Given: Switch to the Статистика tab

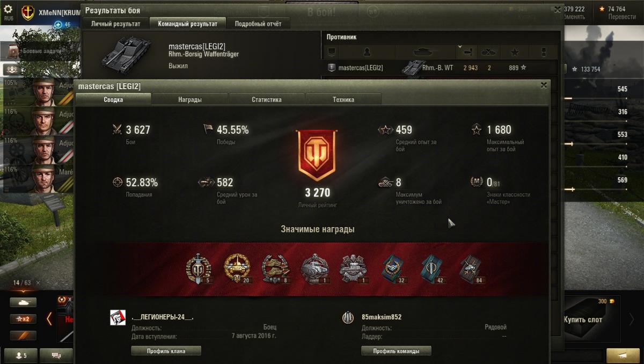Looking at the screenshot, I should (267, 99).
